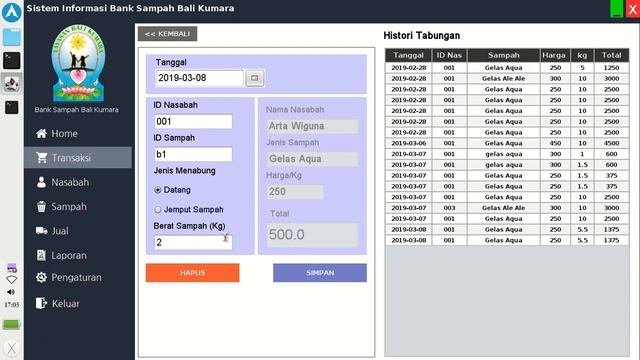The height and width of the screenshot is (360, 640).
Task: Click the SIMPAN button
Action: [320, 273]
